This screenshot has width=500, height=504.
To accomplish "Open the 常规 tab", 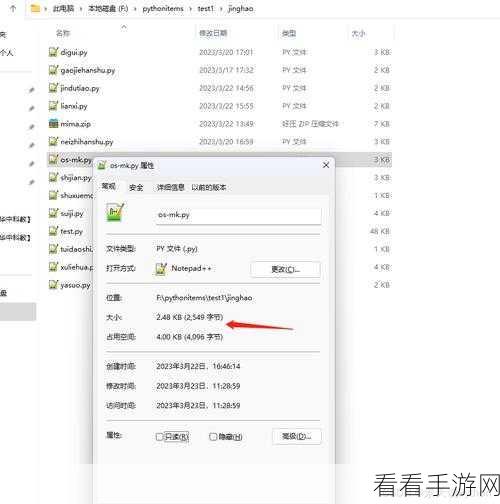I will point(109,187).
